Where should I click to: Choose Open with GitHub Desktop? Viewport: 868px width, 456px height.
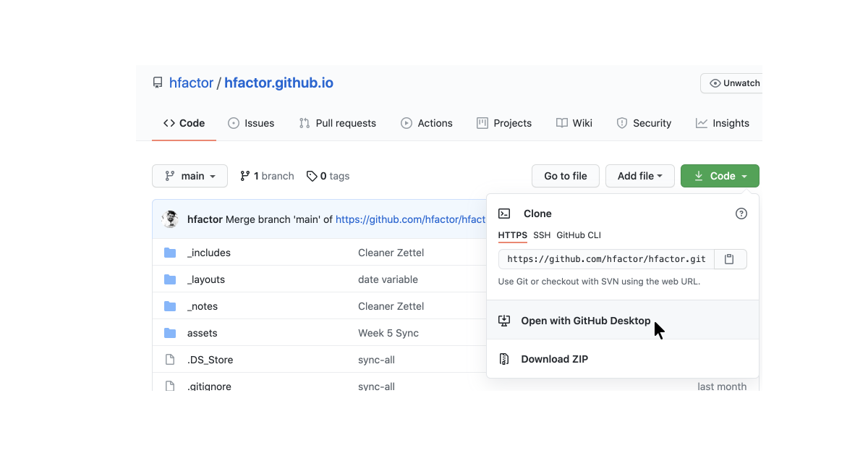585,321
